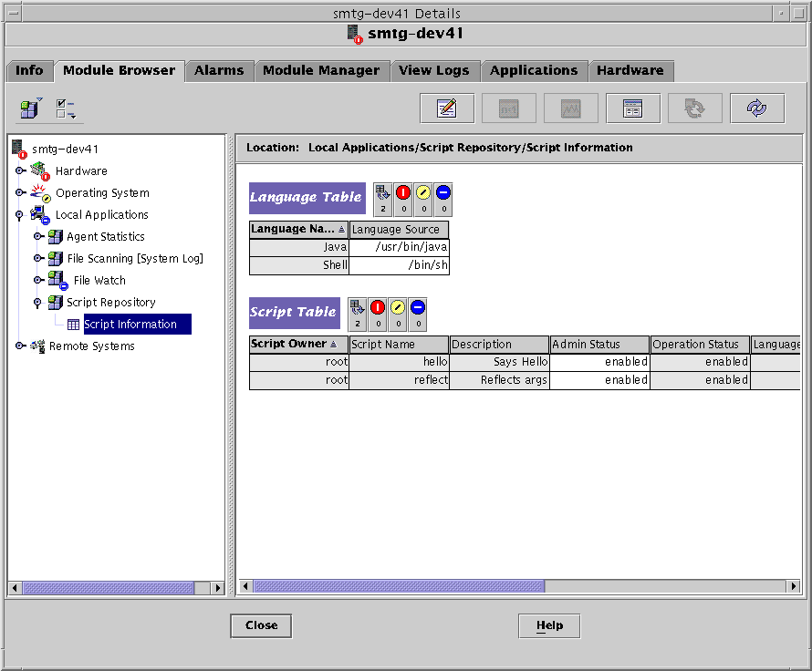Screen dimensions: 812x671
Task: Open the Module Manager tab
Action: [321, 70]
